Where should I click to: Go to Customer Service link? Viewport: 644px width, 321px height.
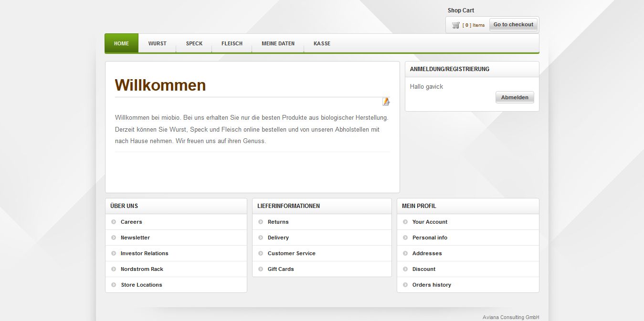292,253
